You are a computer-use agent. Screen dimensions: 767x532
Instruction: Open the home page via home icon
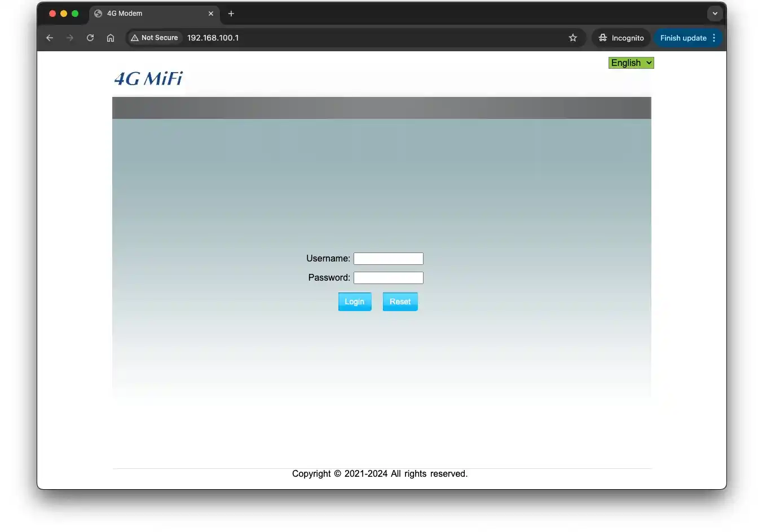111,38
